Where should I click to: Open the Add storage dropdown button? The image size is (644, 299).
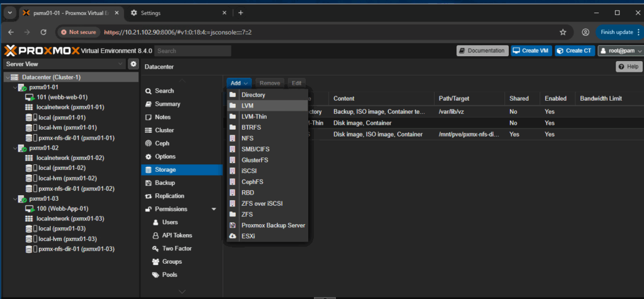(x=238, y=83)
